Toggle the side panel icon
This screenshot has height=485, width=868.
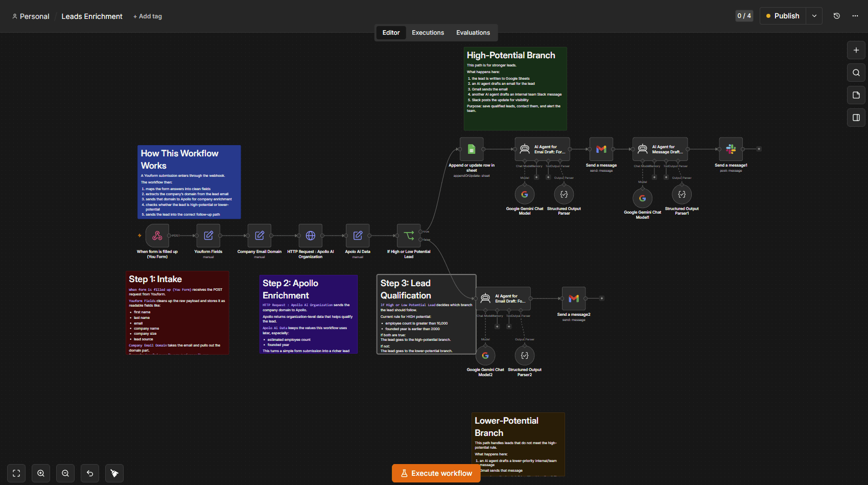click(x=856, y=118)
